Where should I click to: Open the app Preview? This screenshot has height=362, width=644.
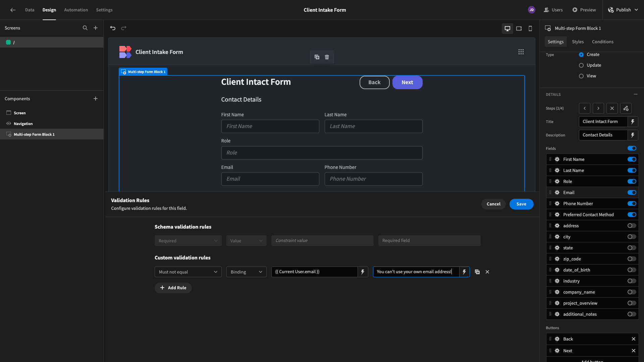point(584,10)
